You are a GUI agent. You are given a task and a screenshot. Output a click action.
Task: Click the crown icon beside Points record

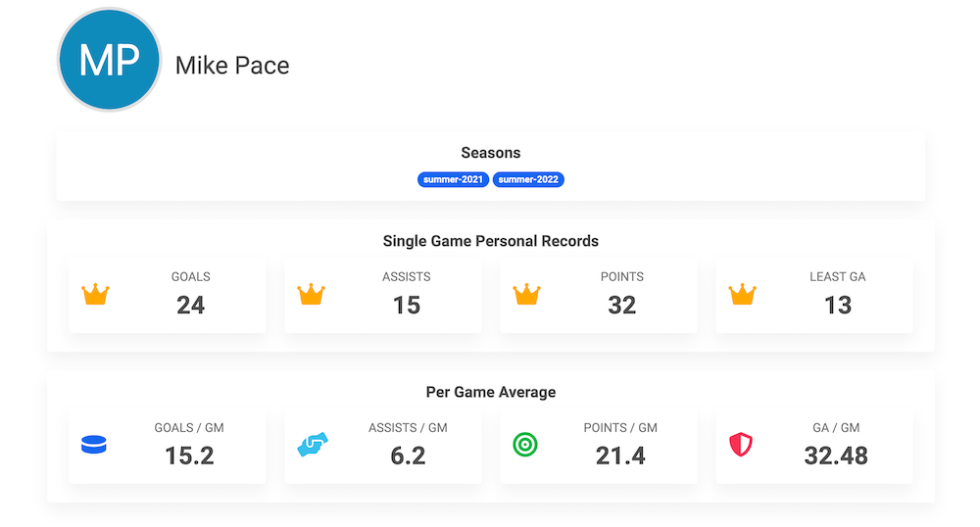(526, 294)
